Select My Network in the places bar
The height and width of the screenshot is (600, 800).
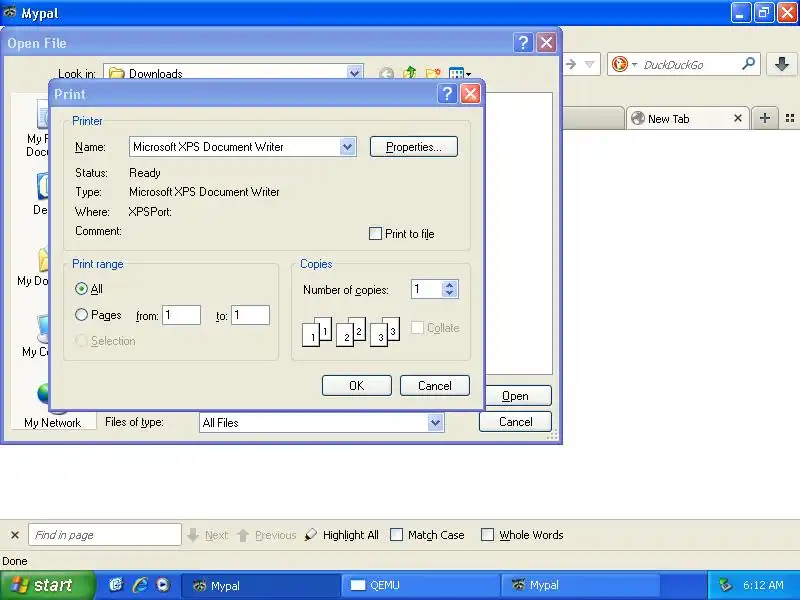(x=53, y=408)
